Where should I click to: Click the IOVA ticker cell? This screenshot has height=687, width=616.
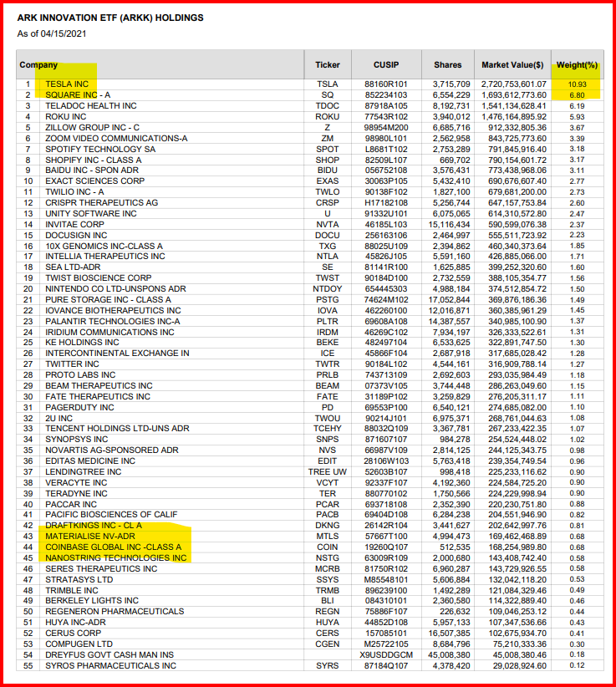pyautogui.click(x=328, y=311)
